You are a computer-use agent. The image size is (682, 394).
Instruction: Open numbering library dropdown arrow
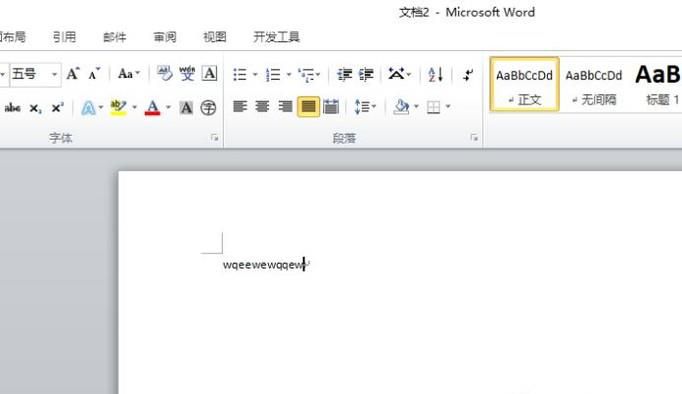point(289,74)
